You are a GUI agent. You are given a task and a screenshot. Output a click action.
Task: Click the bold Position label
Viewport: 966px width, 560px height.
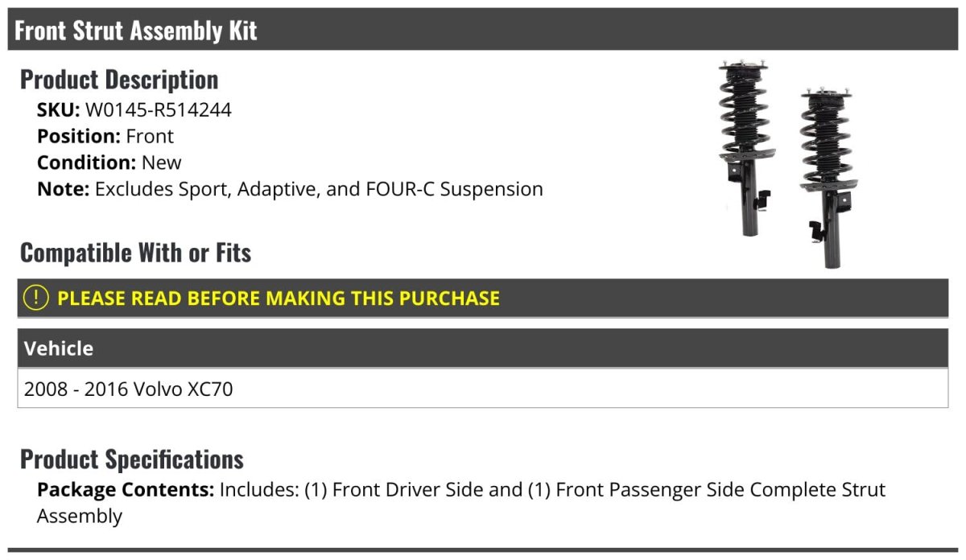coord(78,136)
